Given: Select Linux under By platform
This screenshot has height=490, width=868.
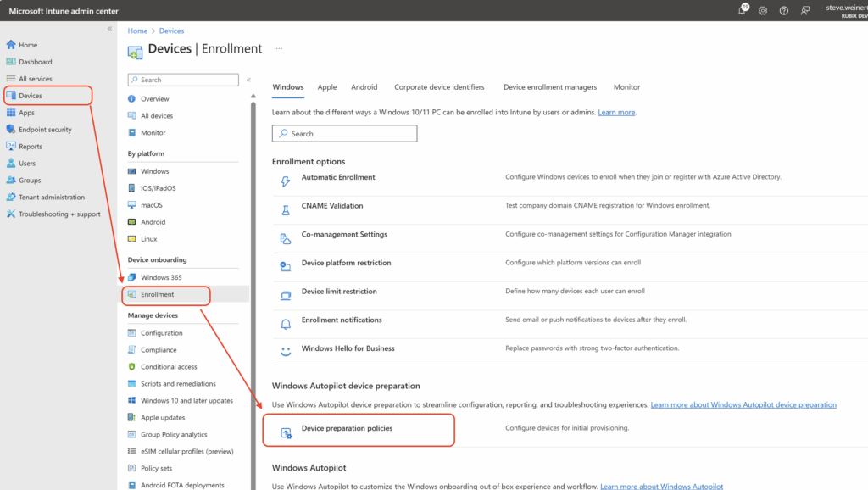Looking at the screenshot, I should (149, 239).
